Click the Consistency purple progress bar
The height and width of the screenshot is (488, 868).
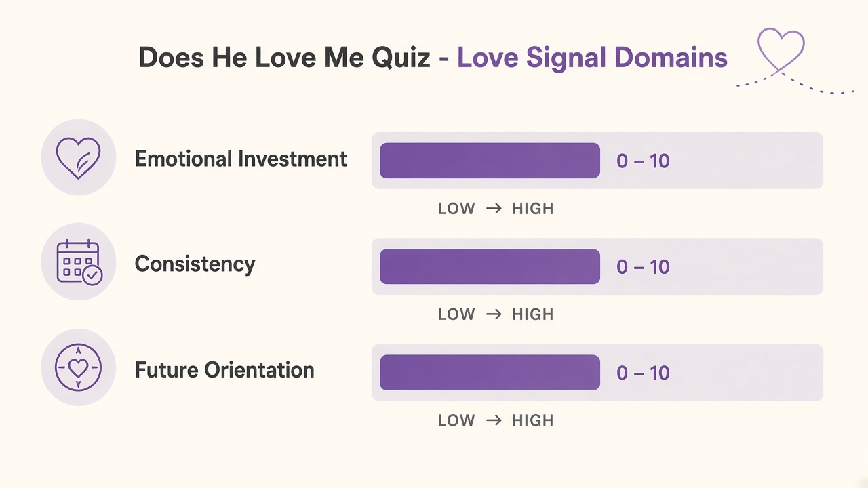click(x=490, y=266)
